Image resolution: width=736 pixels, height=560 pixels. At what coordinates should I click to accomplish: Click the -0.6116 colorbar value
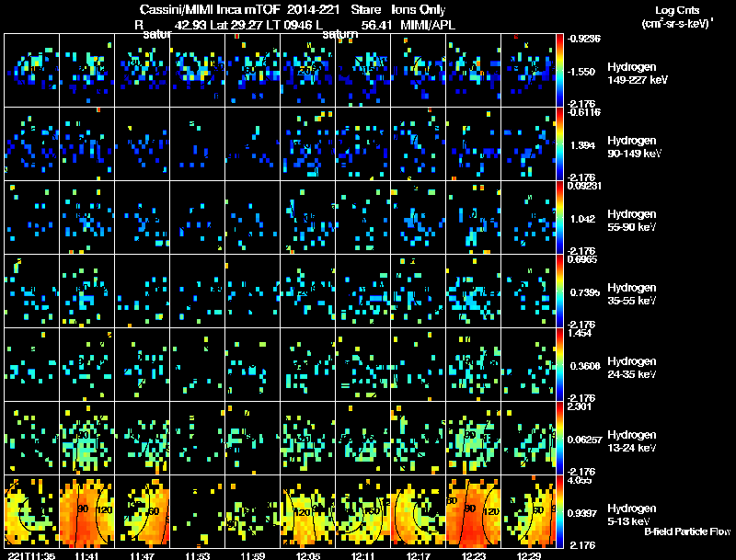pos(584,112)
